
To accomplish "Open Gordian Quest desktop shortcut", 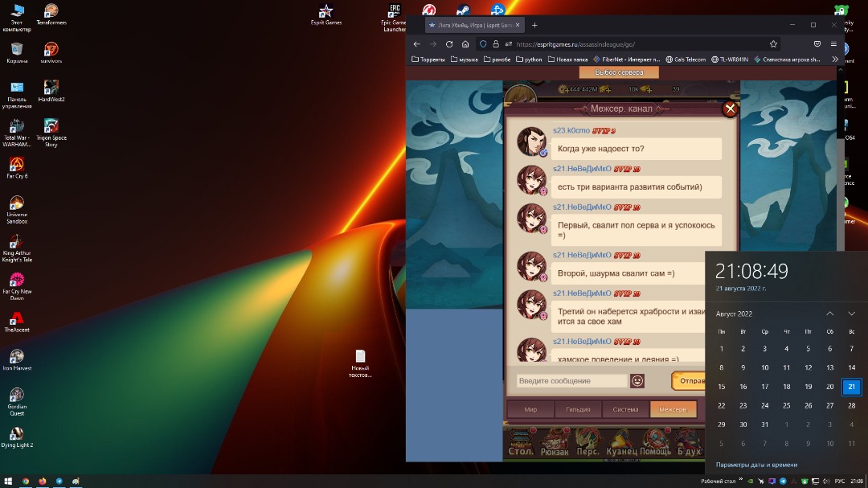I will [17, 402].
